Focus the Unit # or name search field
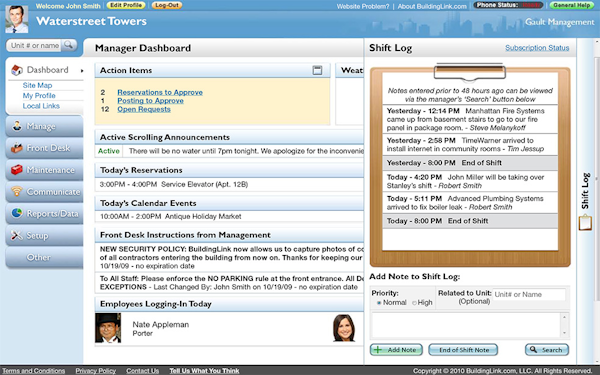600x375 pixels. [35, 45]
